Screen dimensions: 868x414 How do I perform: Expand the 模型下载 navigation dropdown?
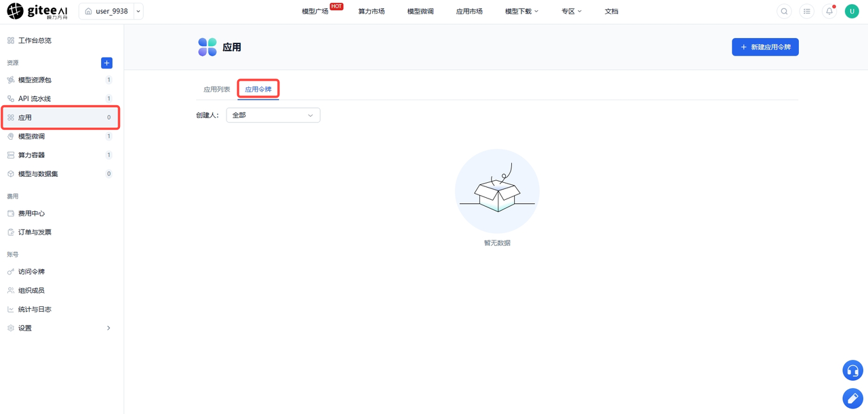pyautogui.click(x=521, y=12)
